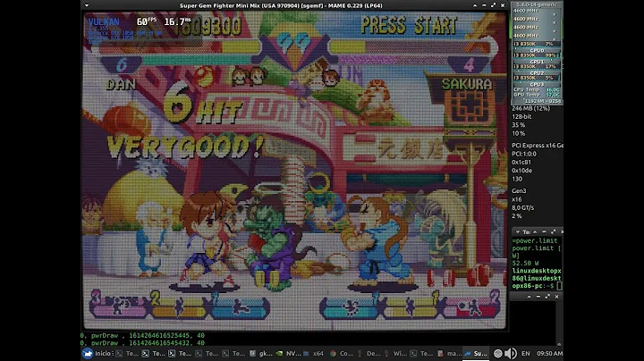
Task: Click the 8,0 GT/s link speed
Action: 523,207
